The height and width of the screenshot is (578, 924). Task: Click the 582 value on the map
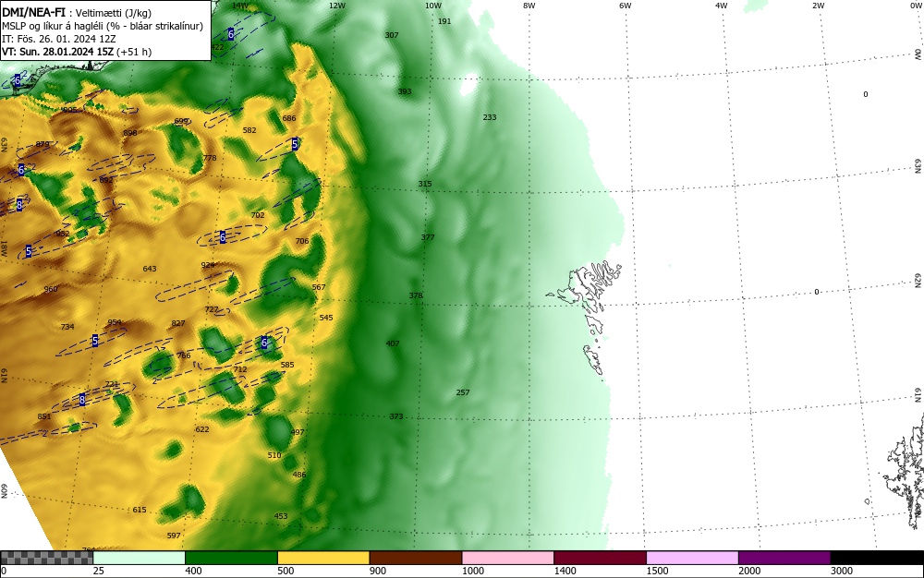(x=249, y=131)
